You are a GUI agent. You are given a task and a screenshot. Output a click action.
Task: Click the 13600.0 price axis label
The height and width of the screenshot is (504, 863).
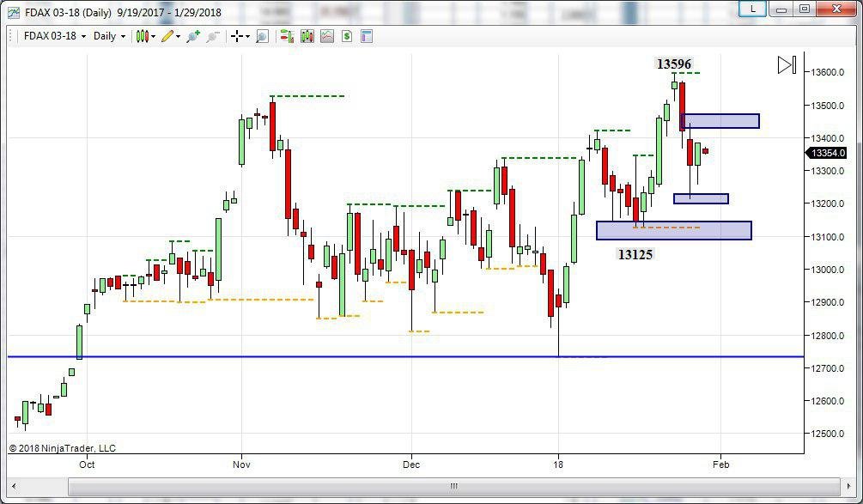[x=827, y=72]
